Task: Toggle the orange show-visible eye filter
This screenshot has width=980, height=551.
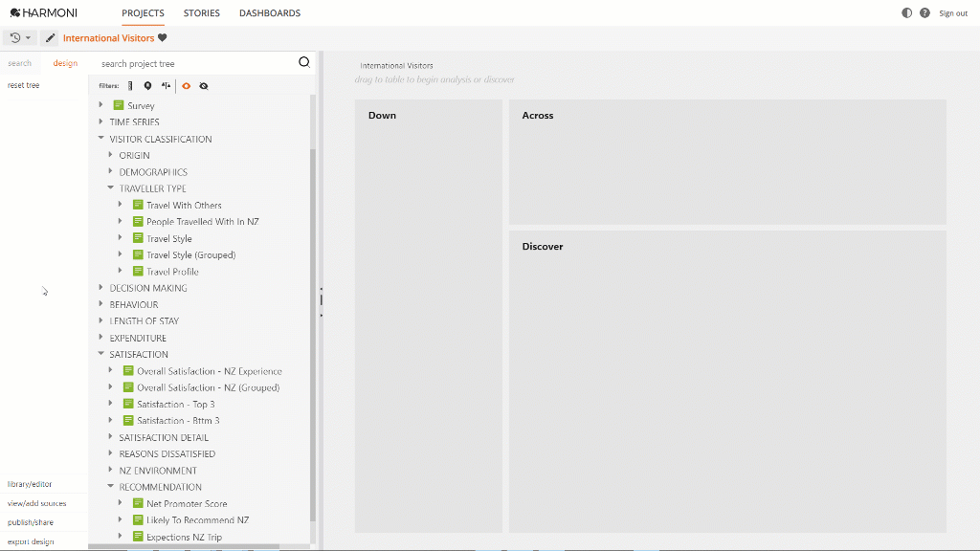Action: (187, 85)
